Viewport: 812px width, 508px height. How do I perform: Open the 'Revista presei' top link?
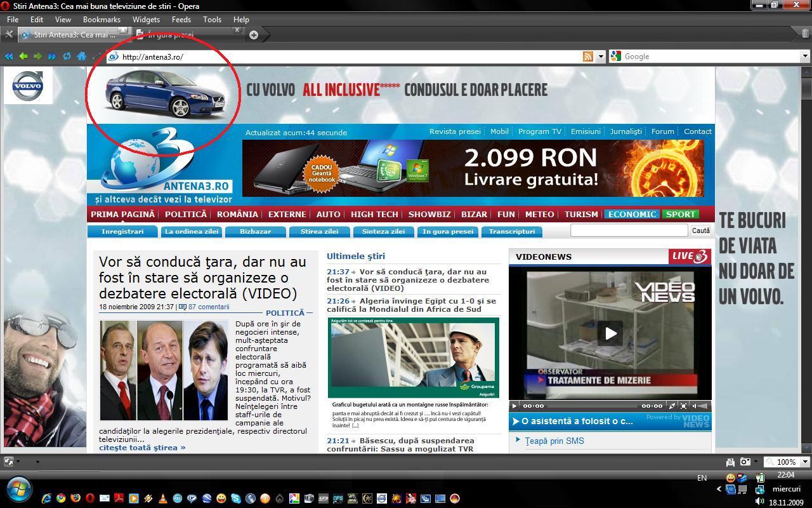(455, 131)
